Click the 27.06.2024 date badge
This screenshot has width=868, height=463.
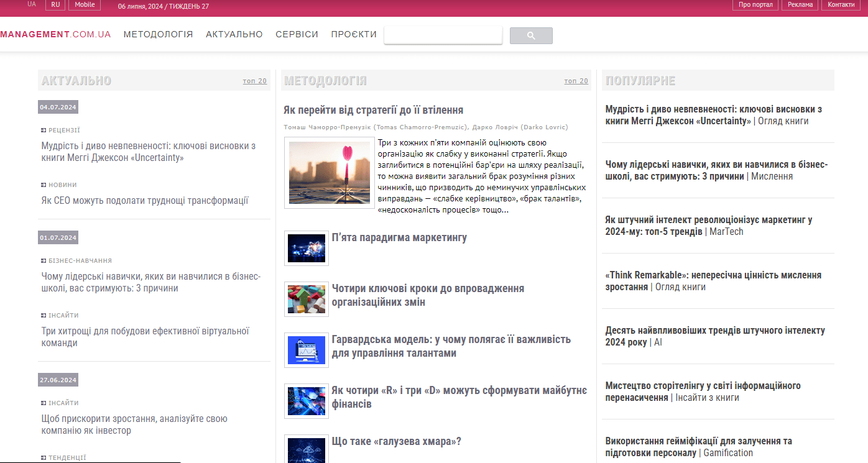(58, 380)
